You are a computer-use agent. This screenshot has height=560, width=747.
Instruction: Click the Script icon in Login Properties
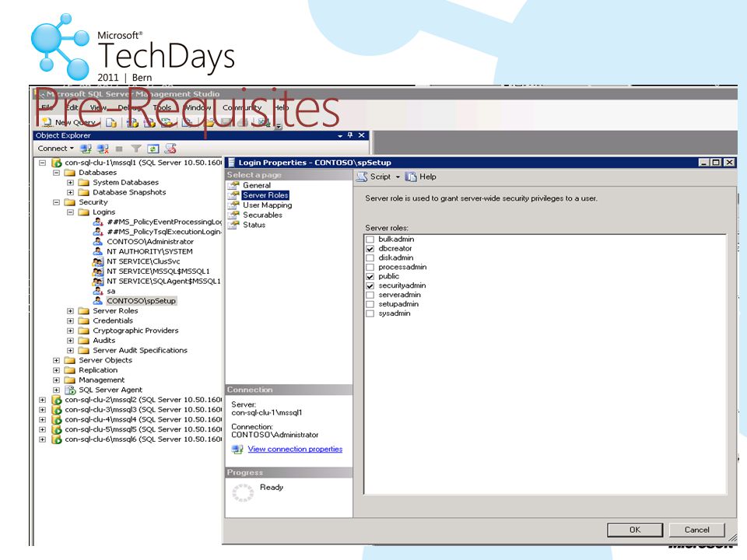click(x=362, y=177)
